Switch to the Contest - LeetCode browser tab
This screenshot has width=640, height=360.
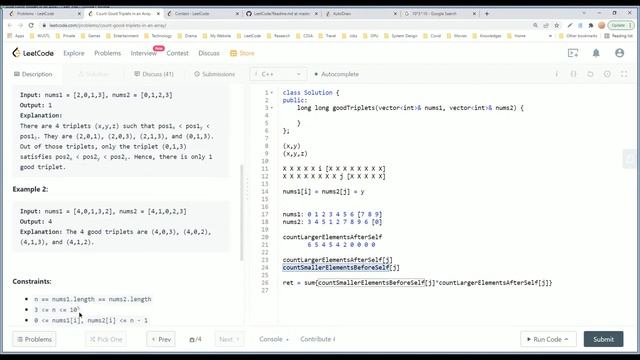tap(203, 13)
